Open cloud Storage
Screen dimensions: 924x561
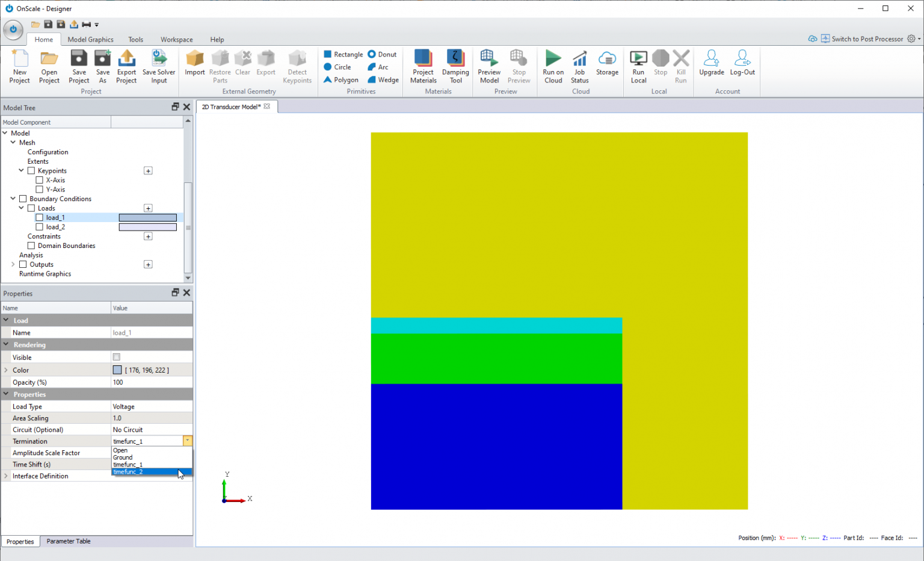pos(607,66)
